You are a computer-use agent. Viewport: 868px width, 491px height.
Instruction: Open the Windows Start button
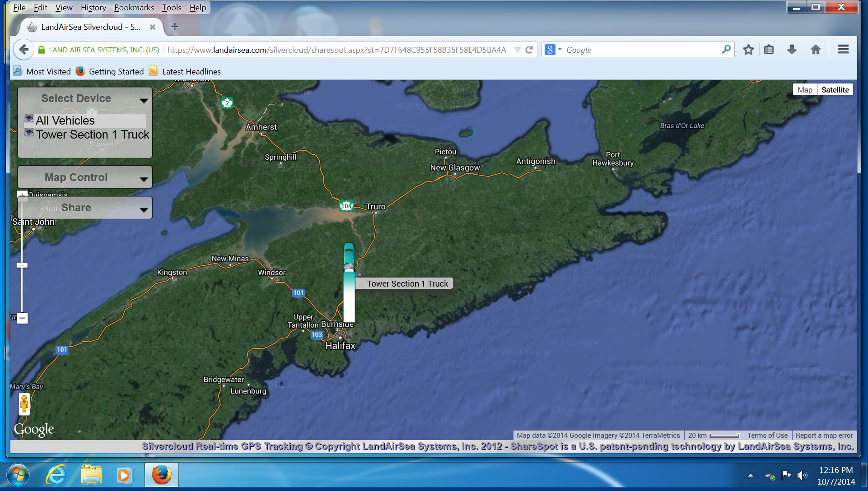(x=18, y=475)
